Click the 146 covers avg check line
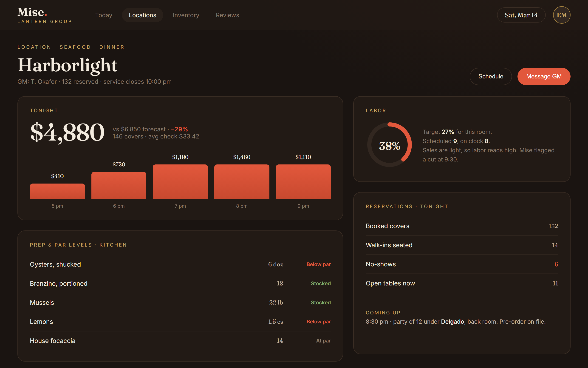 click(x=156, y=136)
